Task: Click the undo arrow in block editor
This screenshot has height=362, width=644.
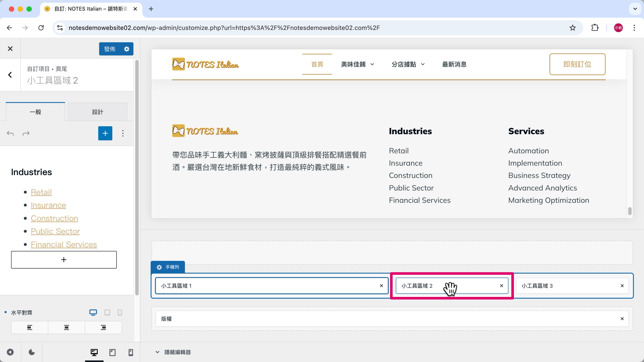Action: click(x=10, y=133)
